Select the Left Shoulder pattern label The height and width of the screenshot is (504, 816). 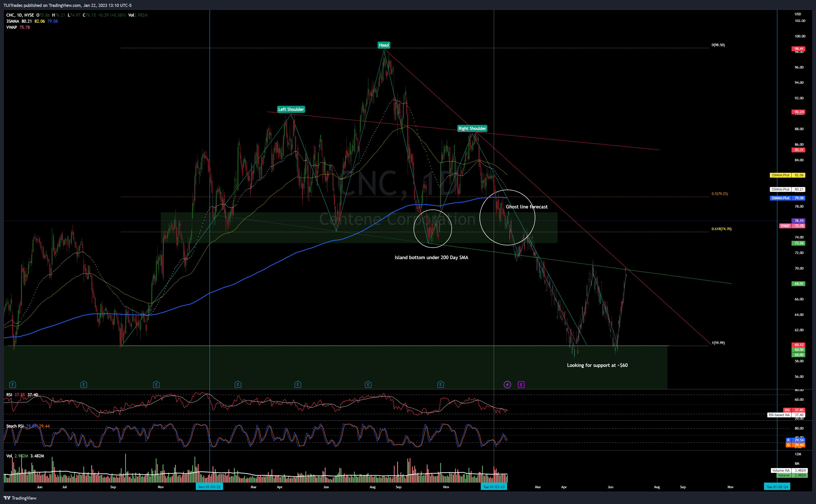point(291,109)
